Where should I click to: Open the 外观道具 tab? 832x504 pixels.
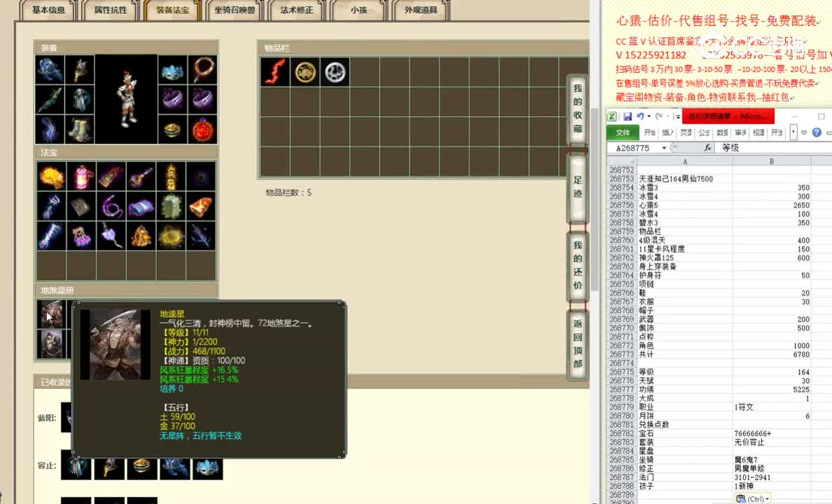421,10
